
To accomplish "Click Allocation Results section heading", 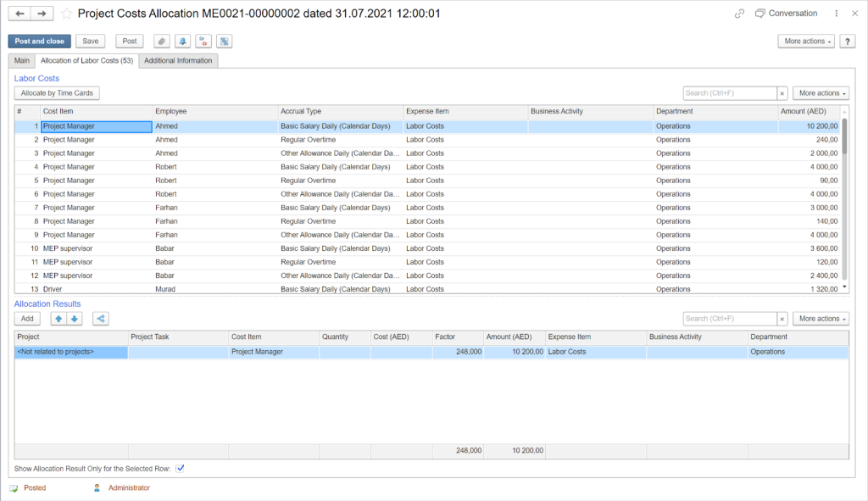I will pos(47,304).
